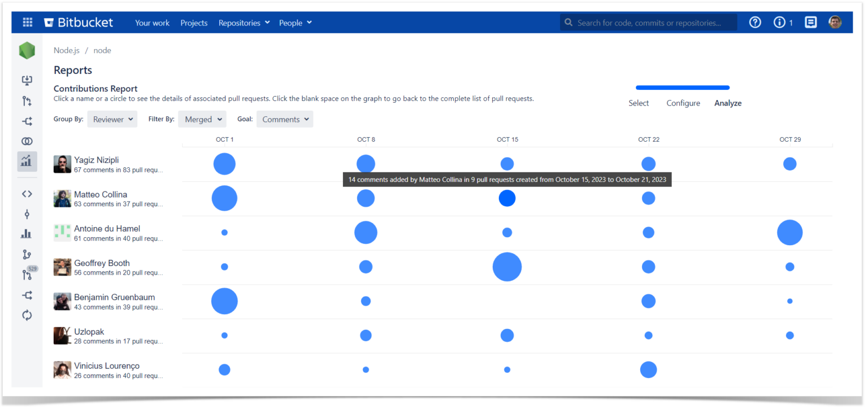The image size is (868, 409).
Task: Open the Bitbucket help question mark icon
Action: (x=755, y=22)
